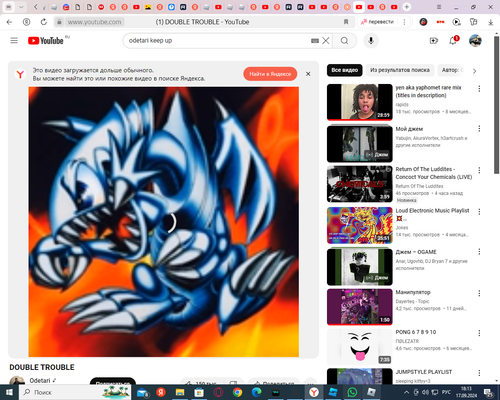Open 'Return Of The Luddites - Concoct Your Chemicals' title
Viewport: 500px width, 400px height.
[x=434, y=173]
